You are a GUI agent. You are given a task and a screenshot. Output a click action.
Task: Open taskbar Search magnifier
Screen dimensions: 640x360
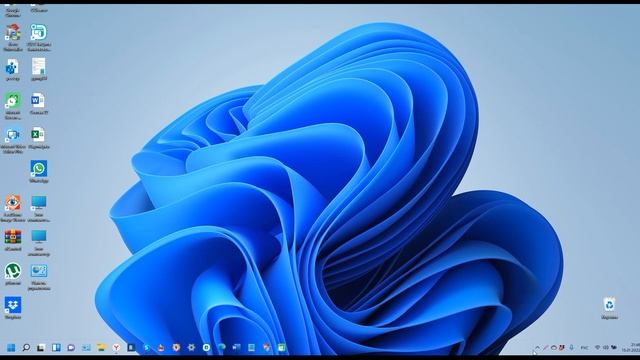pyautogui.click(x=26, y=347)
